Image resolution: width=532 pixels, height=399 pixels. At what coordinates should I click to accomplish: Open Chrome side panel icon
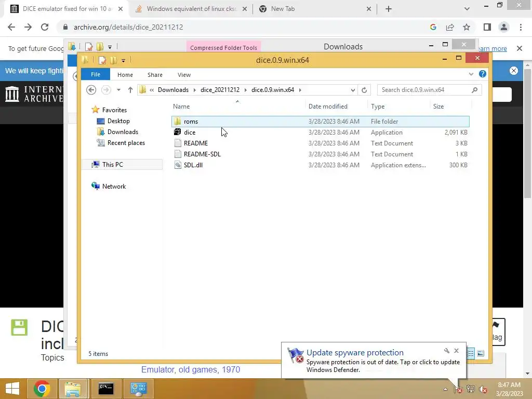click(487, 27)
